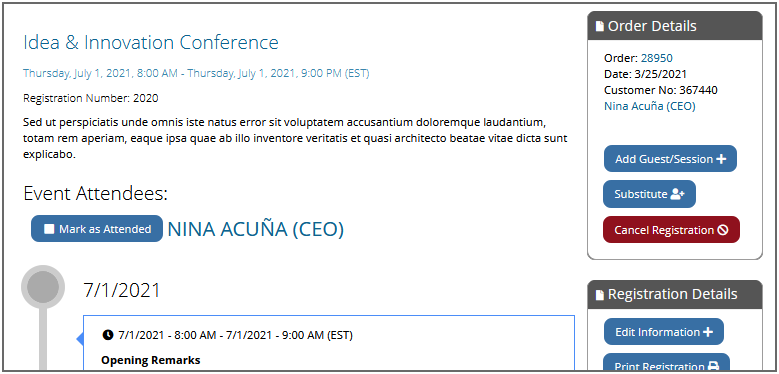
Task: Click the document icon beside Order Details
Action: pyautogui.click(x=600, y=26)
